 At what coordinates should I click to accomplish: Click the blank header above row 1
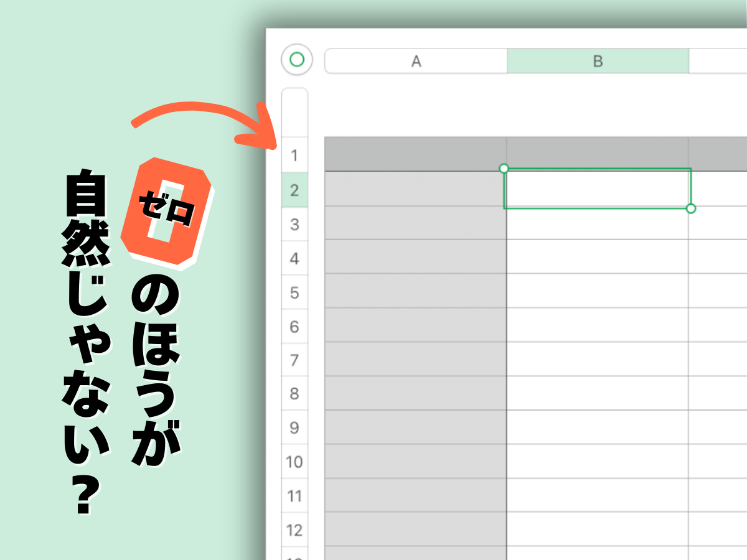coord(295,113)
